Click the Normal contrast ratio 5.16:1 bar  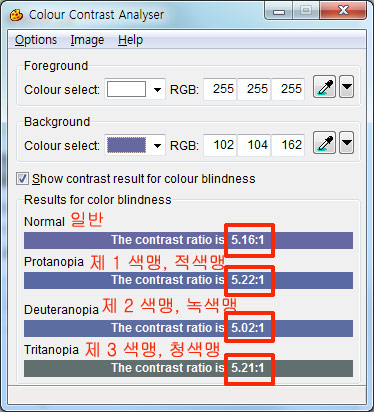click(188, 240)
